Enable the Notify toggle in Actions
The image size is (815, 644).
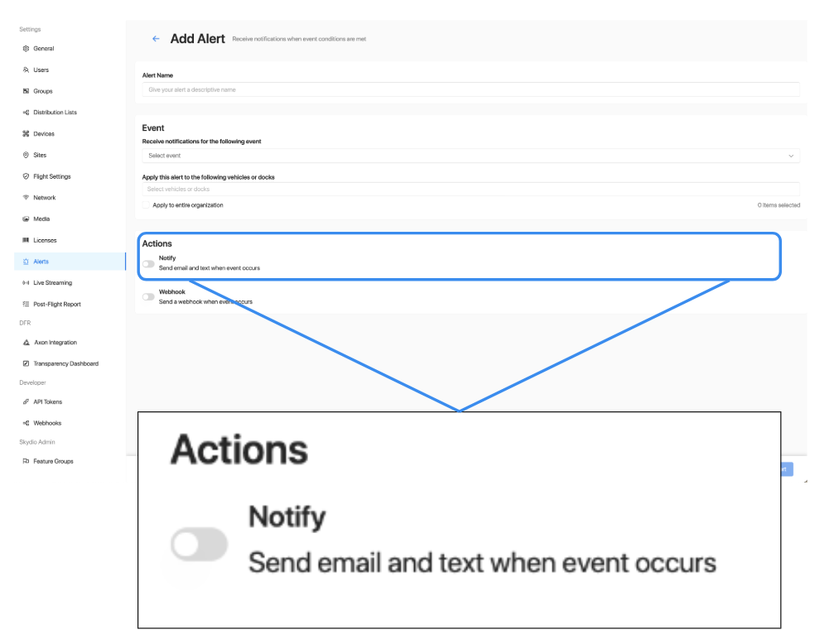click(148, 264)
